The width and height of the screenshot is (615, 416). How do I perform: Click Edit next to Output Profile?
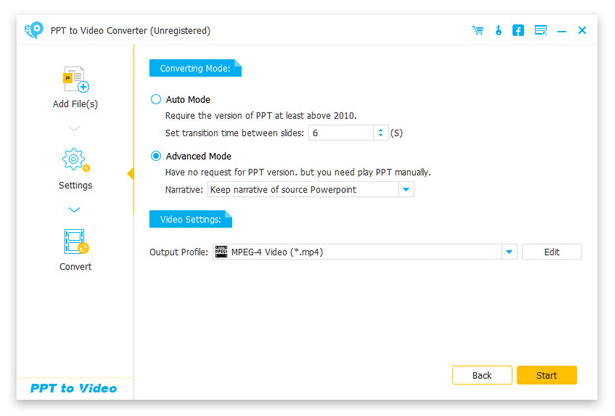[551, 252]
